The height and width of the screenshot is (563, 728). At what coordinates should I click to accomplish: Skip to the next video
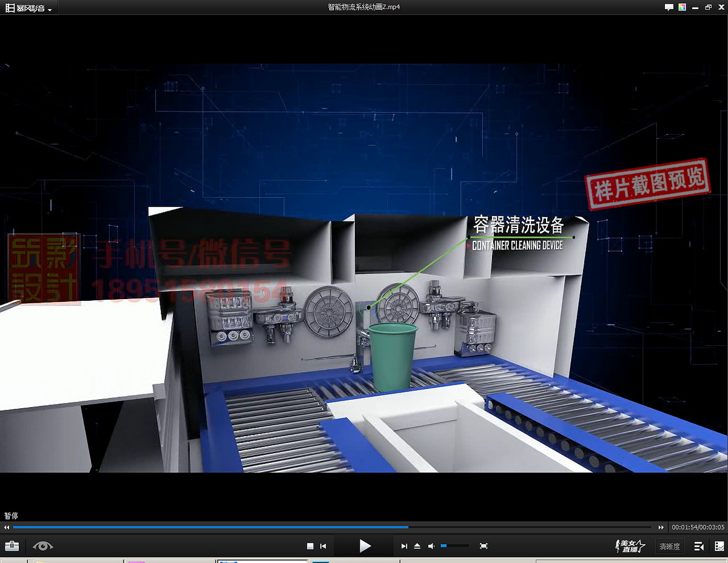[x=404, y=546]
